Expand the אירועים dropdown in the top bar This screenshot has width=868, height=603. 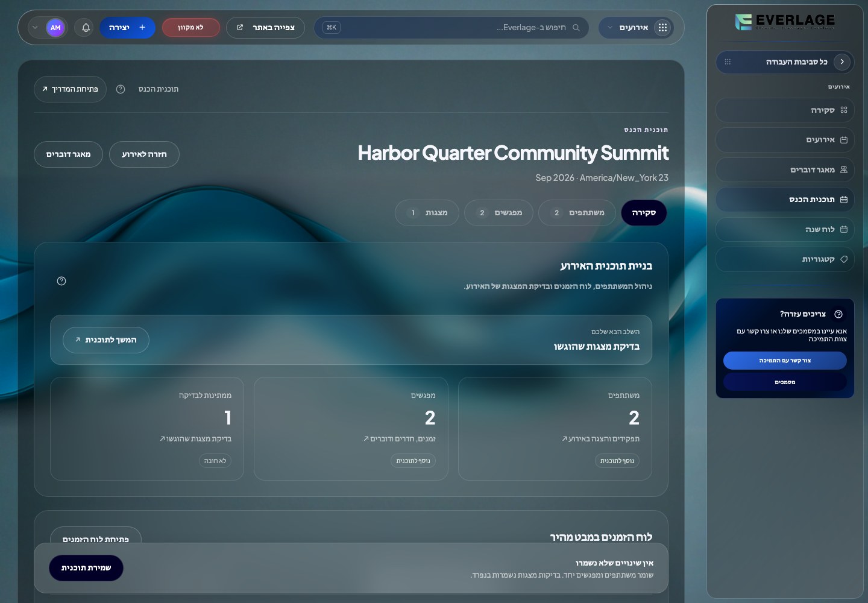pyautogui.click(x=636, y=28)
